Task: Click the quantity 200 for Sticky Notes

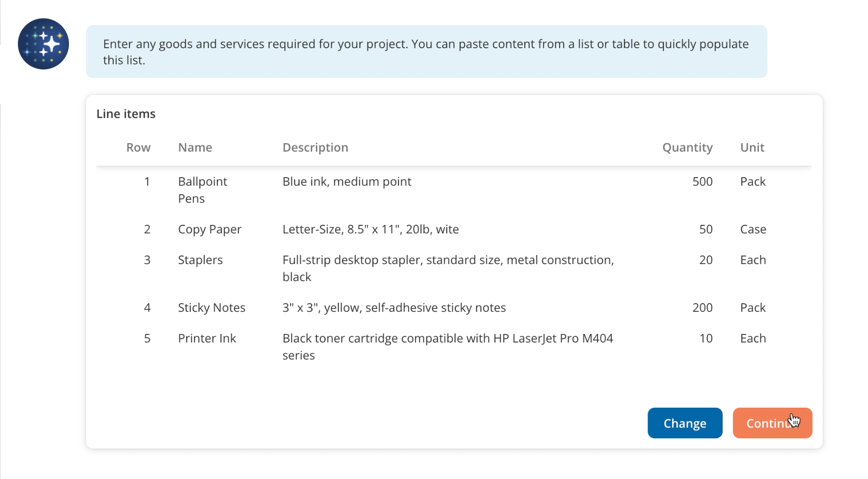Action: click(x=702, y=308)
